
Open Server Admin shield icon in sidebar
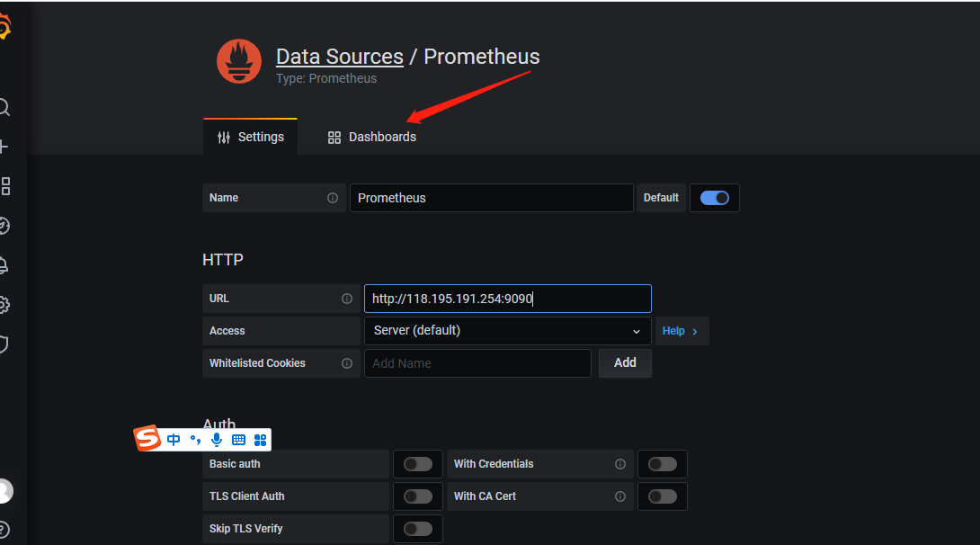pos(4,344)
